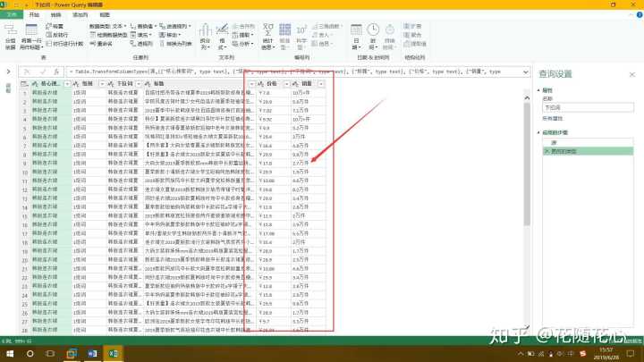
Task: Open filter dropdown on 销量 column header
Action: [x=321, y=83]
